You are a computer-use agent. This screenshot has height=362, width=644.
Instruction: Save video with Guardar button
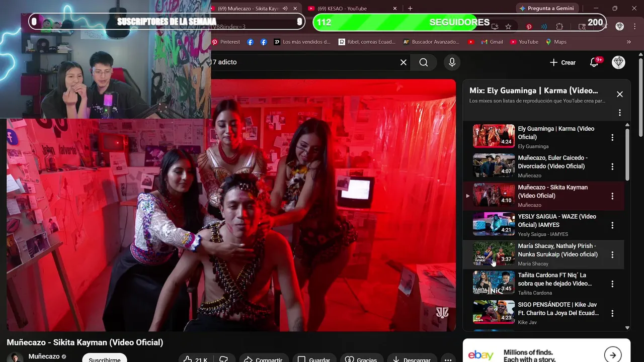(x=314, y=359)
